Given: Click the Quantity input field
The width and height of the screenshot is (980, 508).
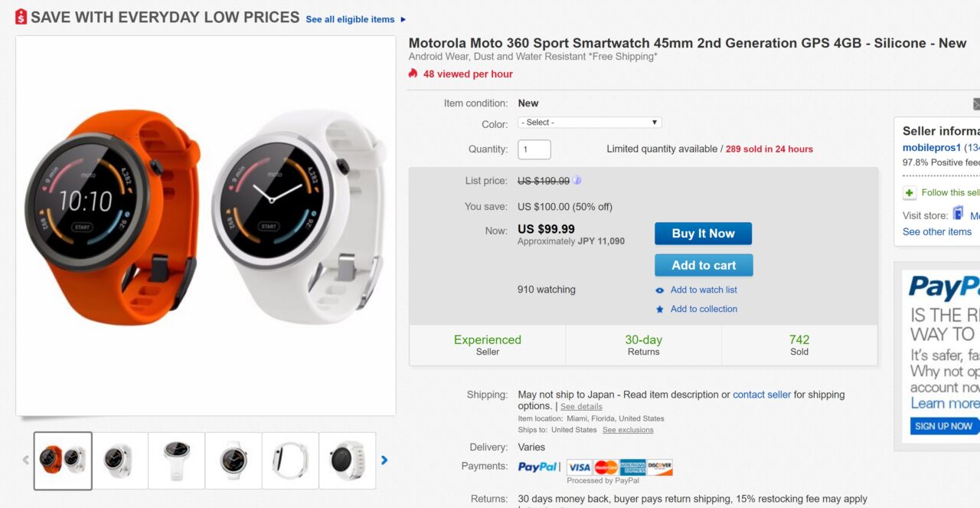Looking at the screenshot, I should (x=534, y=149).
